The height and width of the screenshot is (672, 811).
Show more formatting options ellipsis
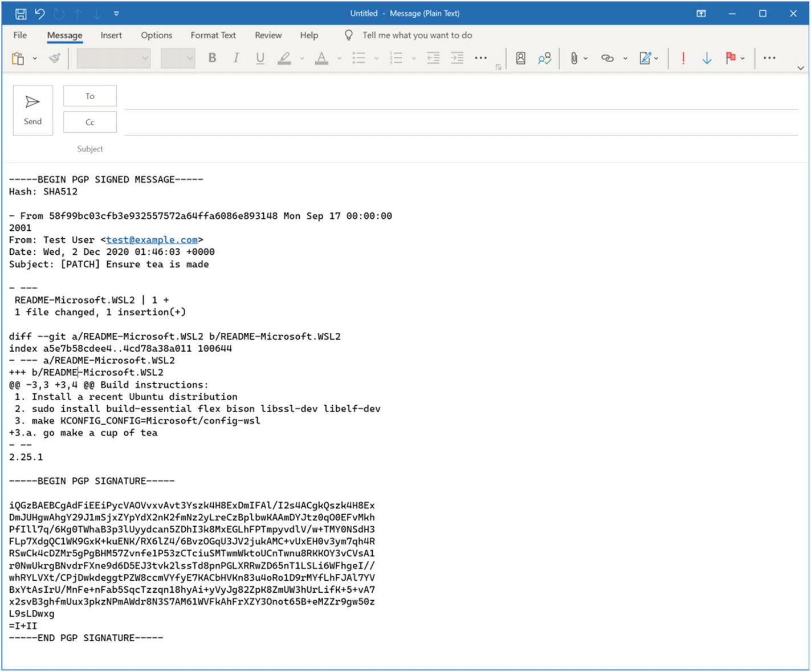[481, 58]
